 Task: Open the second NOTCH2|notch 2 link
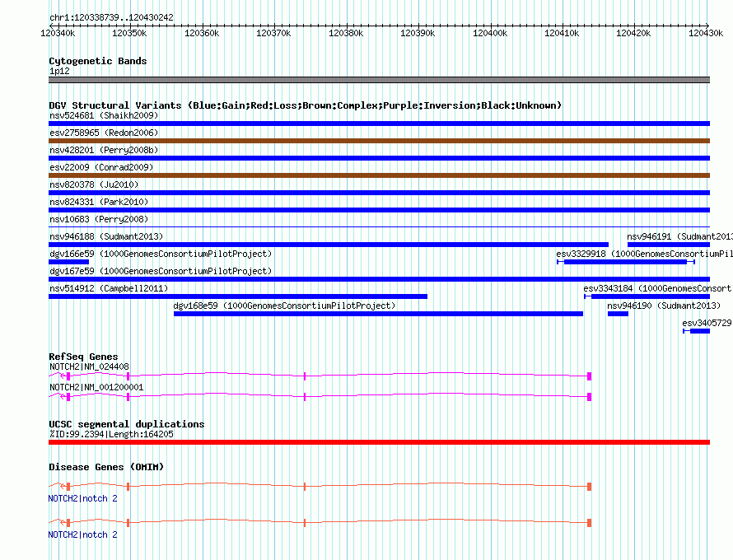82,534
